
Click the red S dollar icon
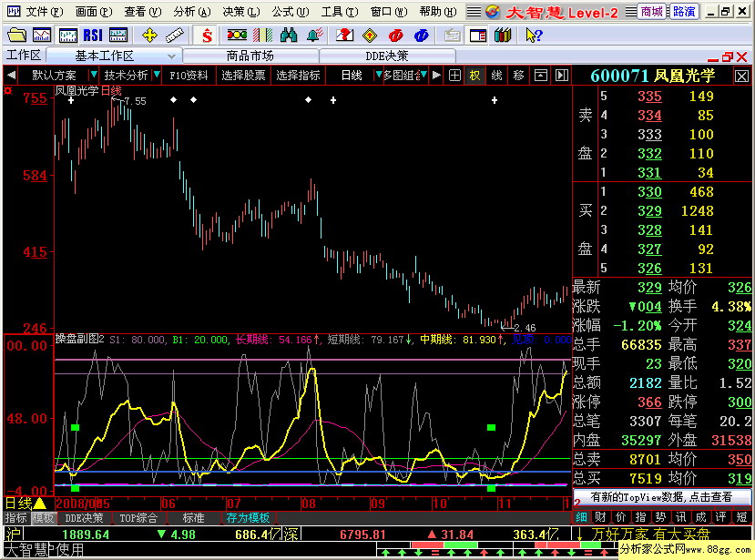tap(207, 36)
